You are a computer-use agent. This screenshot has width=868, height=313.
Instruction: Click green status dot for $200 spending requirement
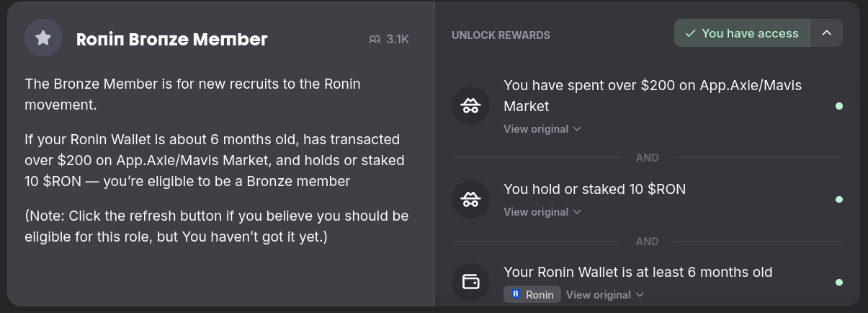pos(839,106)
